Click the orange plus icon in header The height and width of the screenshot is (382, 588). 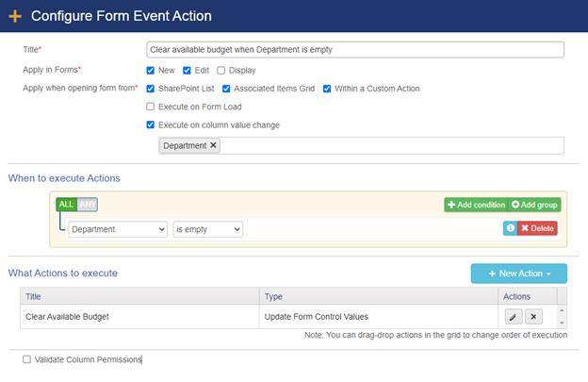[x=15, y=16]
